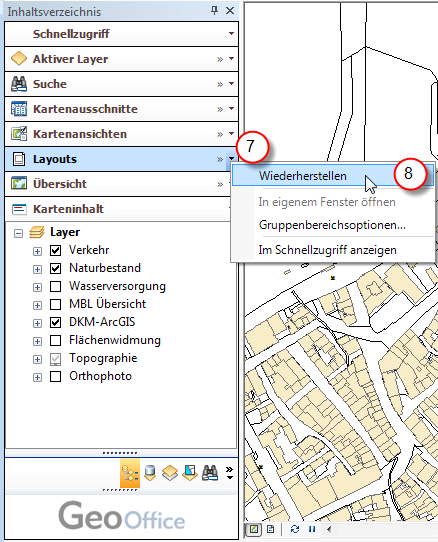Open the Kartenausschnitte dropdown arrow
The image size is (438, 542).
pos(231,109)
